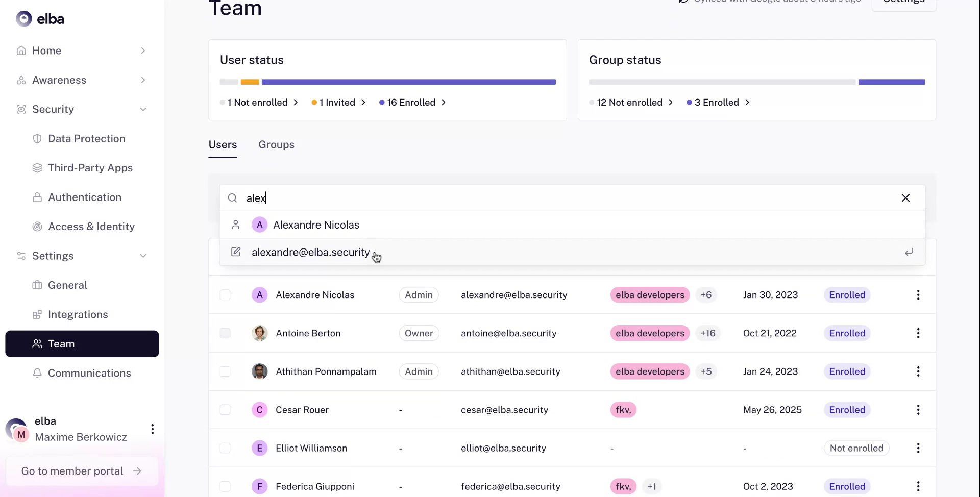This screenshot has height=497, width=980.
Task: Click the Awareness icon in sidebar
Action: point(21,80)
